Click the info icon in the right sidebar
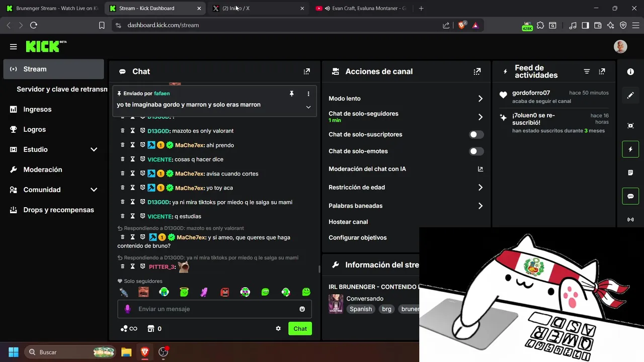 [630, 72]
